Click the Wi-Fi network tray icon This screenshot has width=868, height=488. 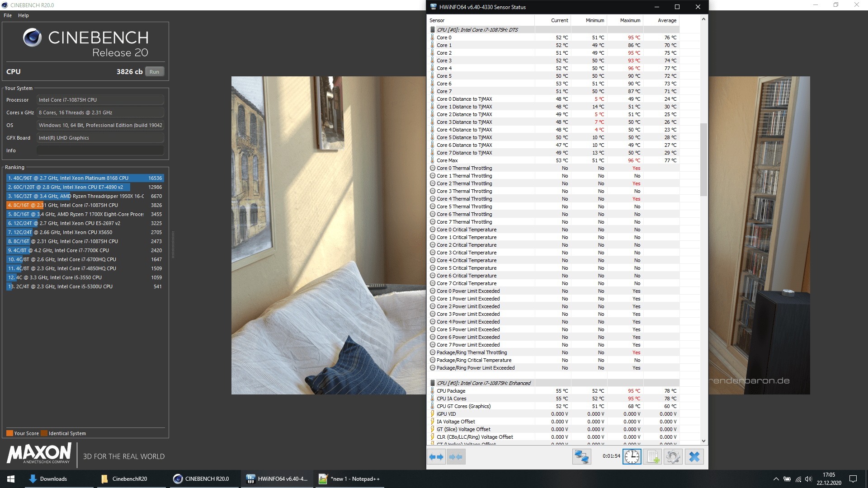798,479
